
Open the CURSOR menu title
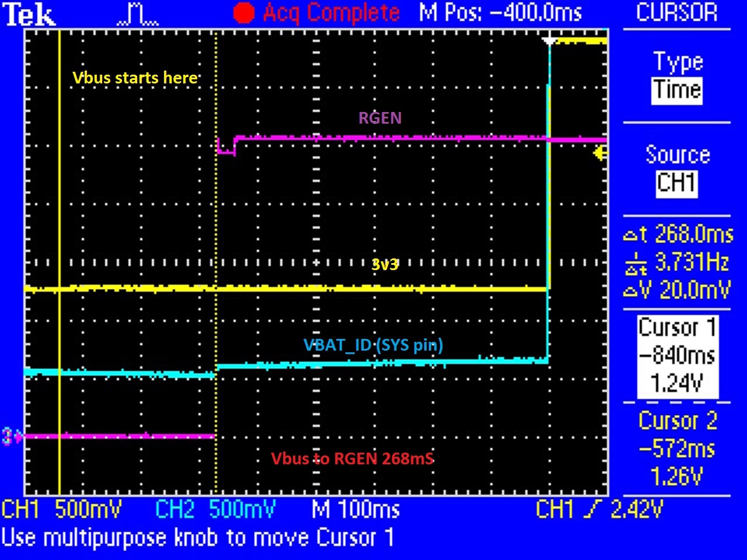point(677,13)
